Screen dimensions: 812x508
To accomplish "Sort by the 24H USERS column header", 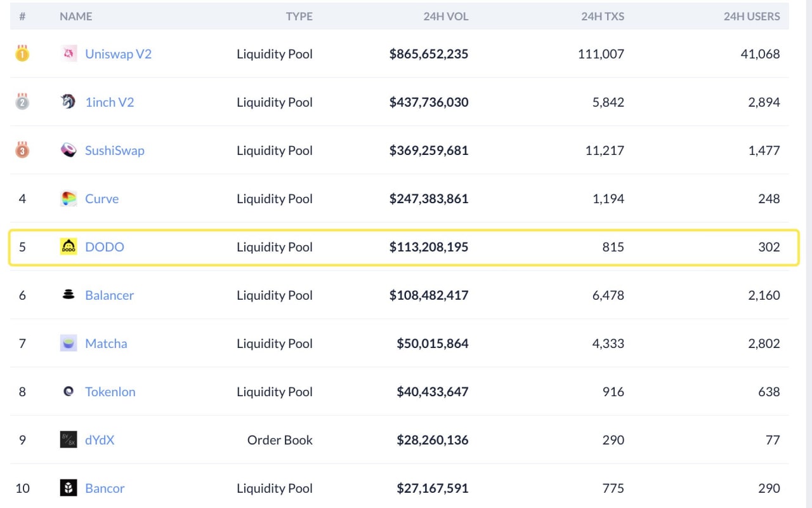I will [x=752, y=17].
